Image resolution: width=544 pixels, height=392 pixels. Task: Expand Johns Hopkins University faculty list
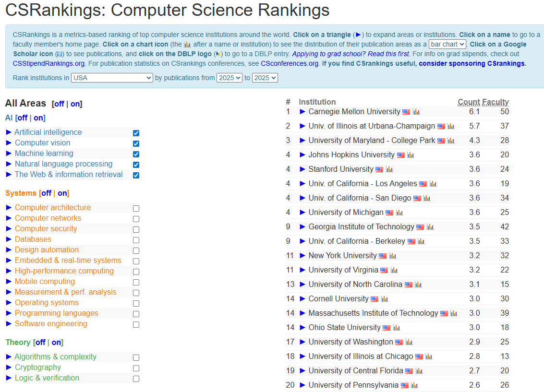(x=302, y=155)
